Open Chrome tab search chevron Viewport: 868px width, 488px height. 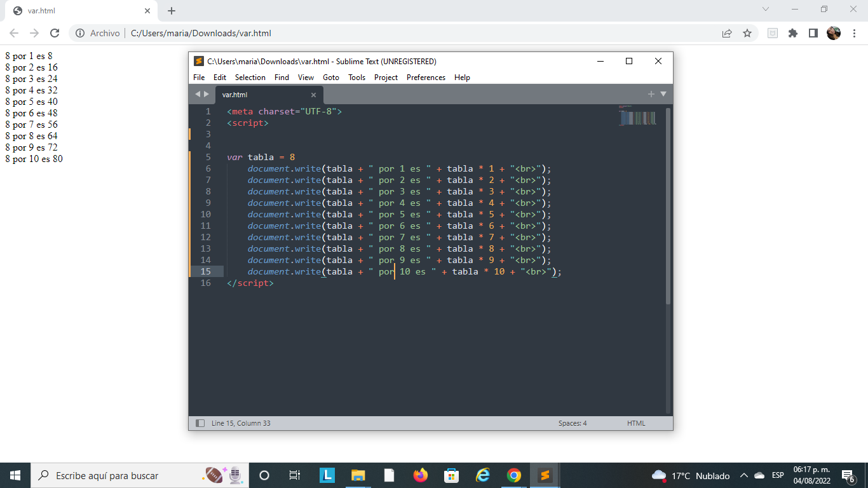pos(766,9)
